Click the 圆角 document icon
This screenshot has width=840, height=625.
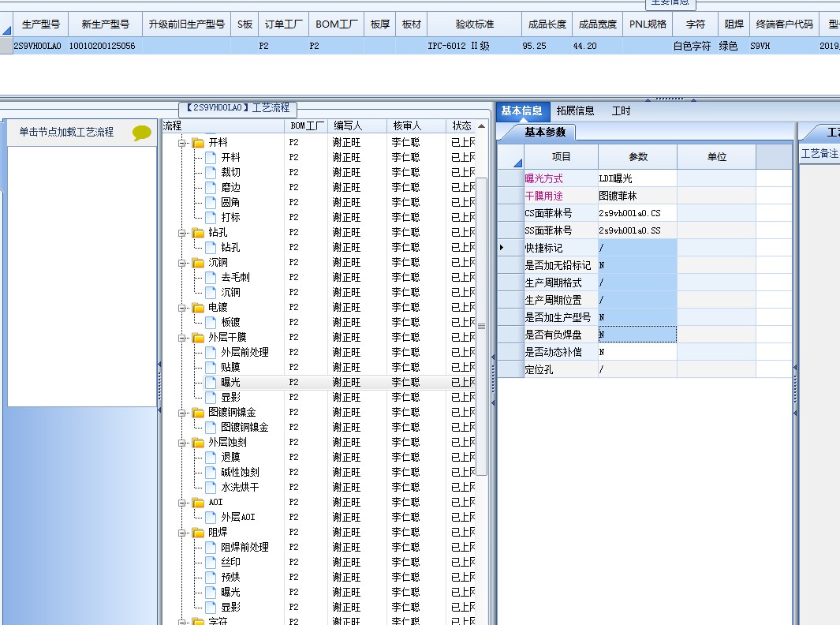[x=211, y=202]
